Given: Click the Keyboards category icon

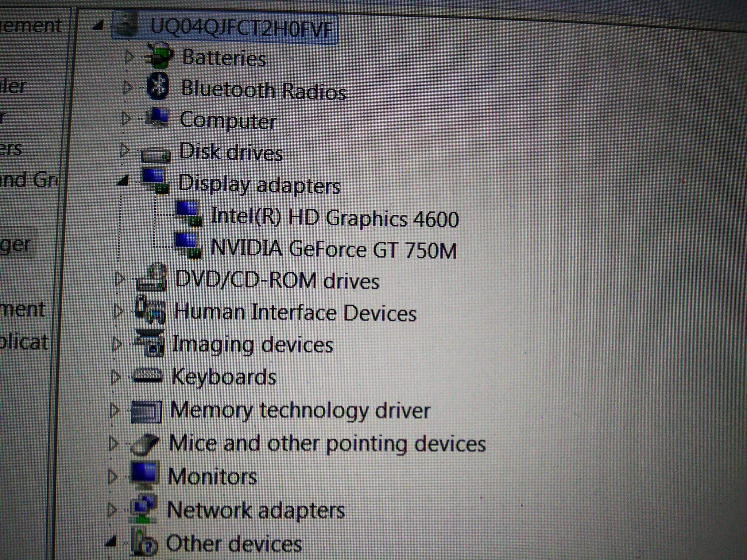Looking at the screenshot, I should pos(148,376).
